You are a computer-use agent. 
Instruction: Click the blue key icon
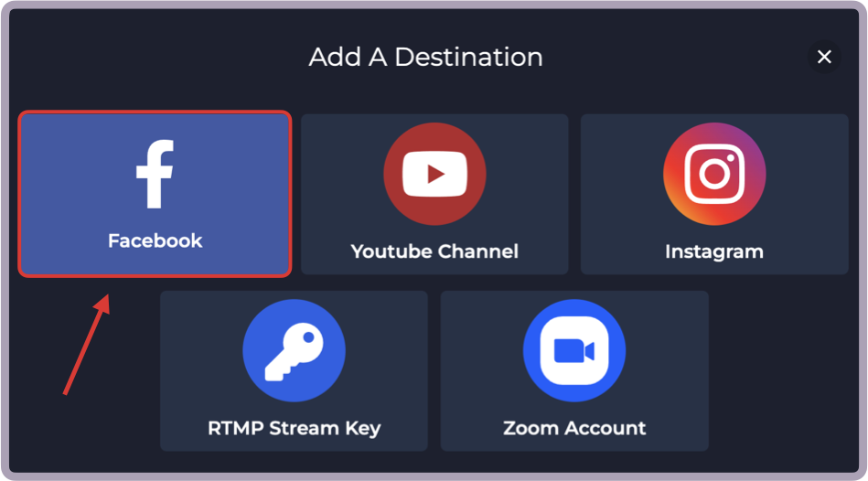pyautogui.click(x=294, y=350)
